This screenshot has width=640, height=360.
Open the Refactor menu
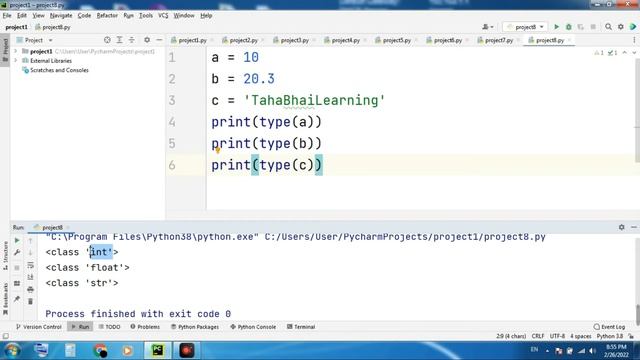(x=107, y=16)
